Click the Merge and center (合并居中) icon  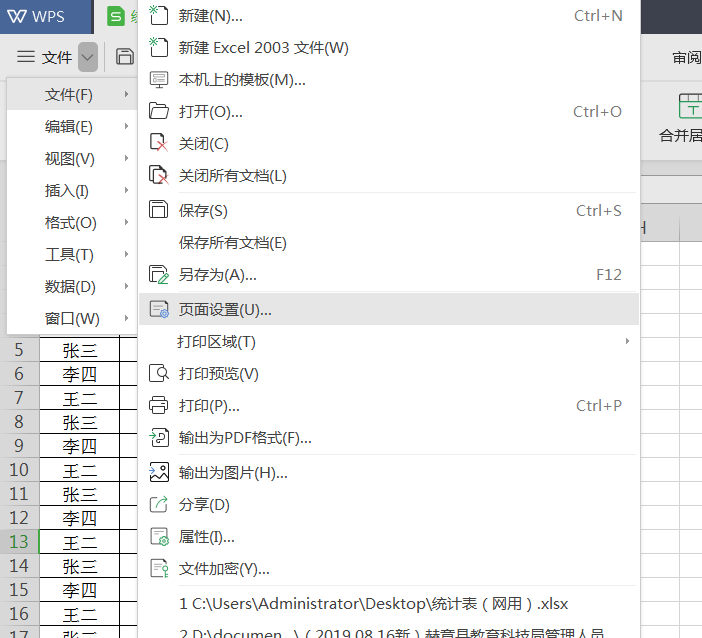[690, 106]
